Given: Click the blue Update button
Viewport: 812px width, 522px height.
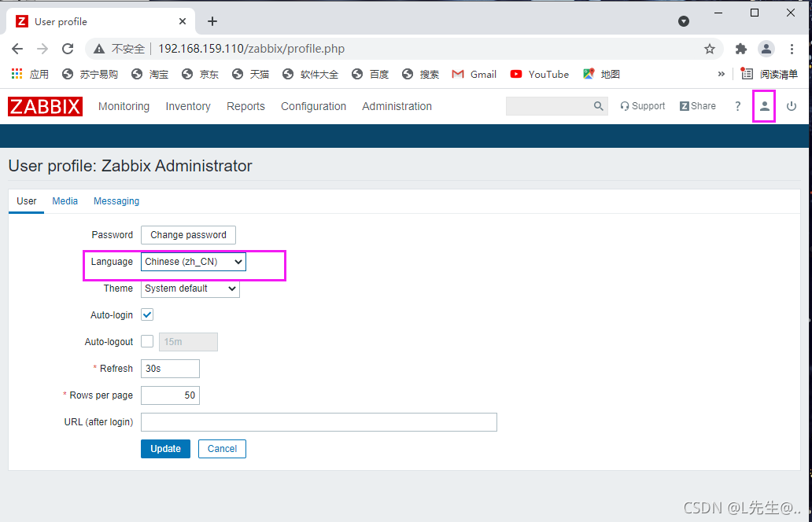Looking at the screenshot, I should 165,449.
